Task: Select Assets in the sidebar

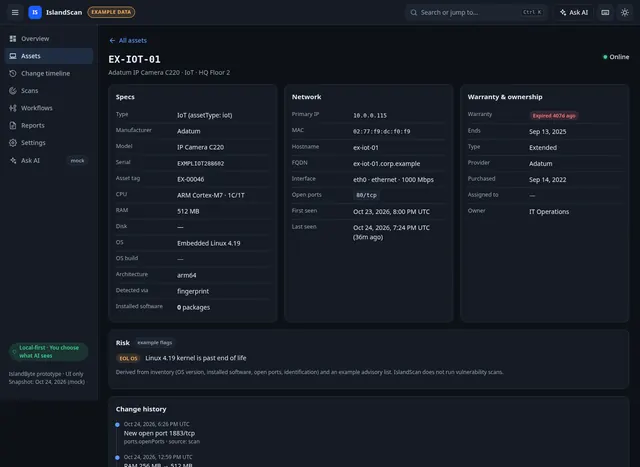Action: (x=49, y=56)
